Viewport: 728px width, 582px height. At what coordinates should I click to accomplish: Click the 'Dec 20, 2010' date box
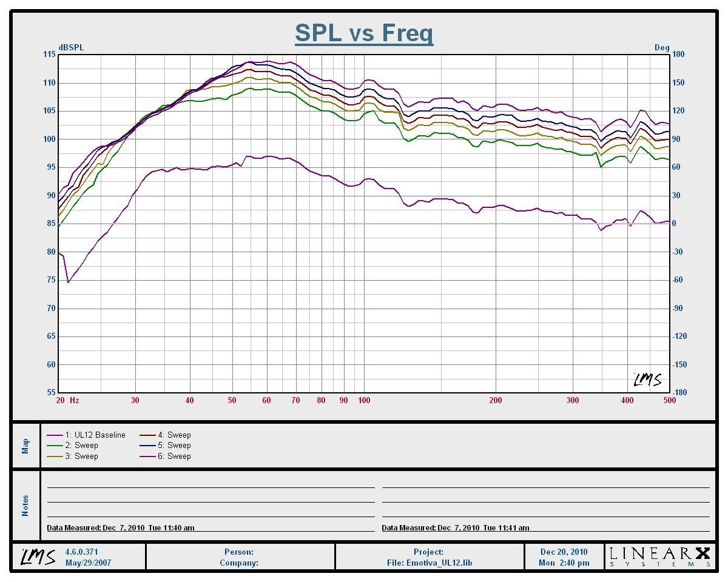coord(564,552)
